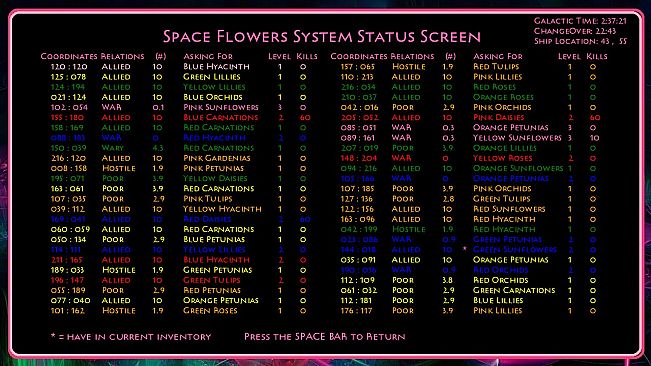
Task: Click the 3.8 relations value
Action: 448,280
